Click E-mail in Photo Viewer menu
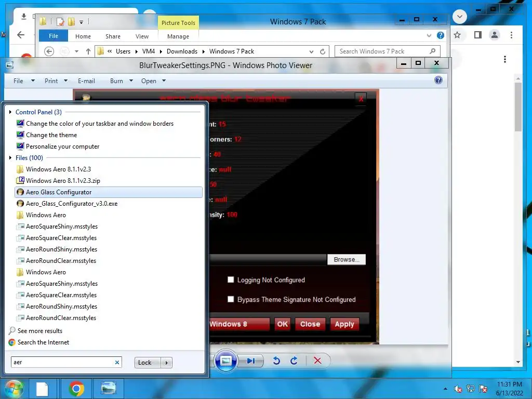This screenshot has width=532, height=399. tap(86, 81)
